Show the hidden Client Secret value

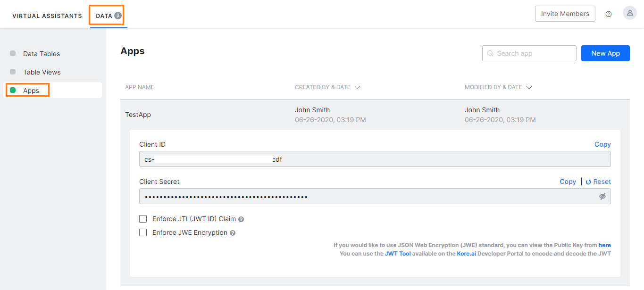(602, 196)
